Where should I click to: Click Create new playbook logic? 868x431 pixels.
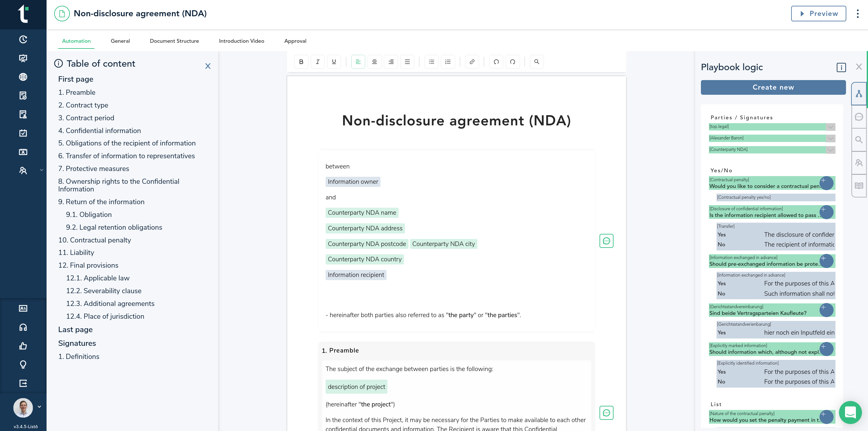pos(773,87)
